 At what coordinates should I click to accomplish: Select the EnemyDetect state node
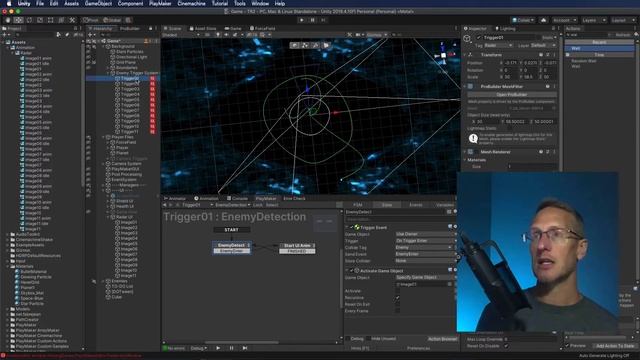pos(231,248)
